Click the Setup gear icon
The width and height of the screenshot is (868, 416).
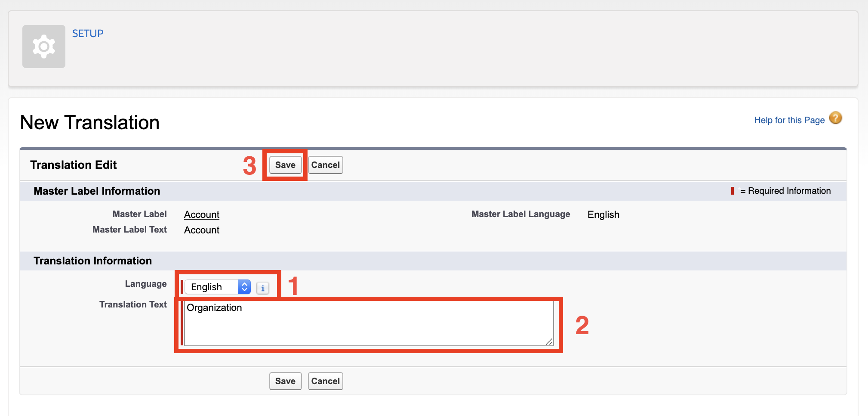click(x=43, y=46)
